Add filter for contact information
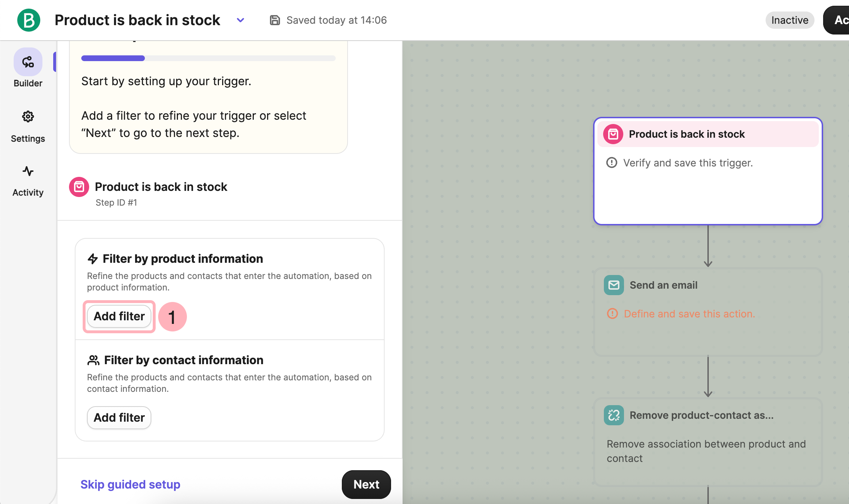Screen dimensions: 849x504 click(x=119, y=418)
